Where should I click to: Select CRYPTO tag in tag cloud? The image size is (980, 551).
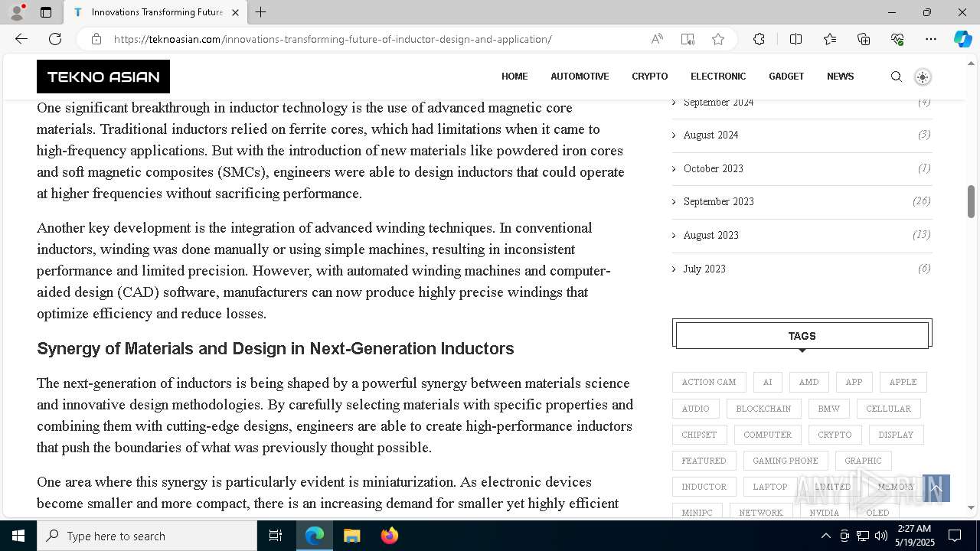click(x=835, y=435)
